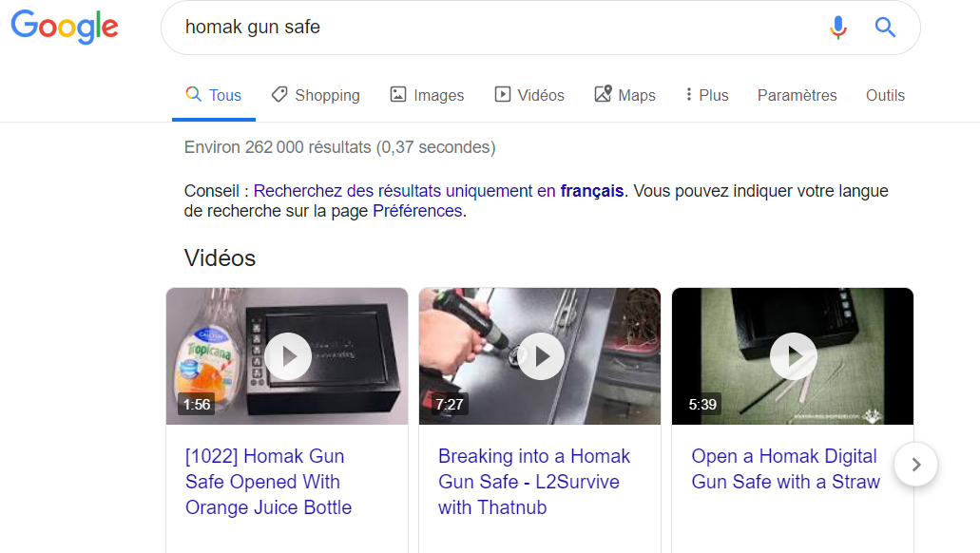Screen dimensions: 980x553
Task: Select the Tous results tab
Action: click(x=214, y=95)
